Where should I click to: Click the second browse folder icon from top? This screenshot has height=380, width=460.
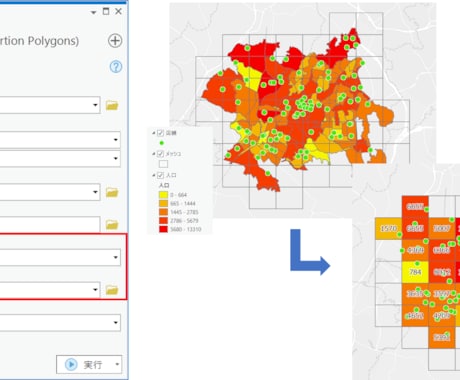[x=112, y=192]
